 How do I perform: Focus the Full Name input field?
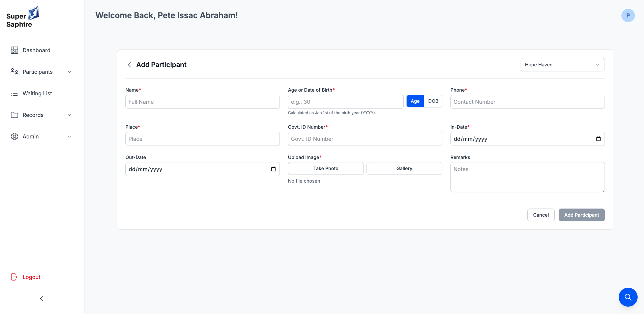pyautogui.click(x=202, y=102)
